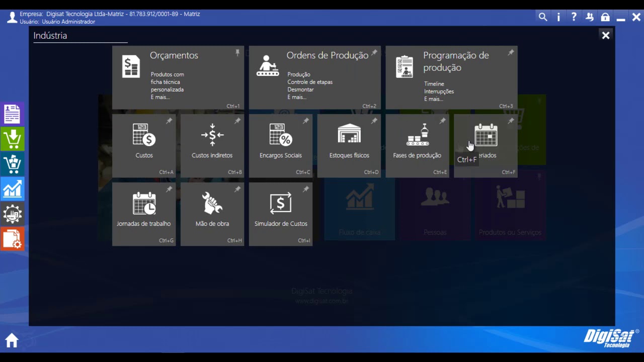Click the help question mark icon
The width and height of the screenshot is (644, 362).
pos(574,17)
